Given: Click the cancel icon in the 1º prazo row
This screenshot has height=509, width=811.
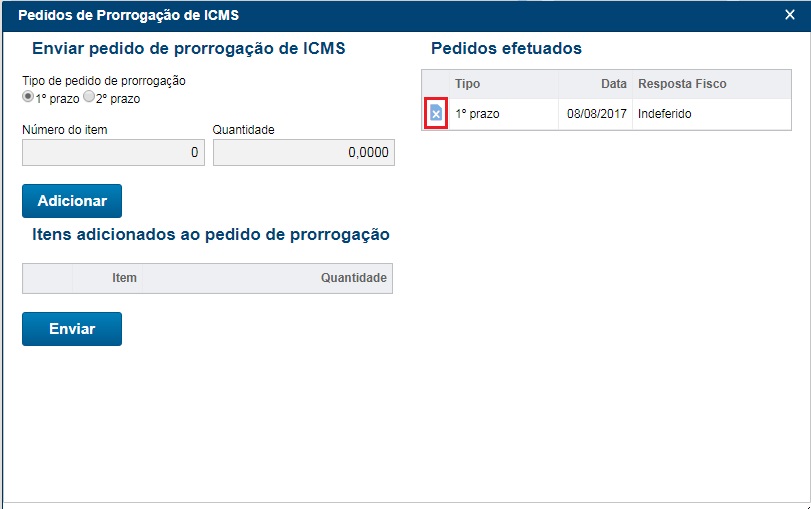Looking at the screenshot, I should click(435, 114).
